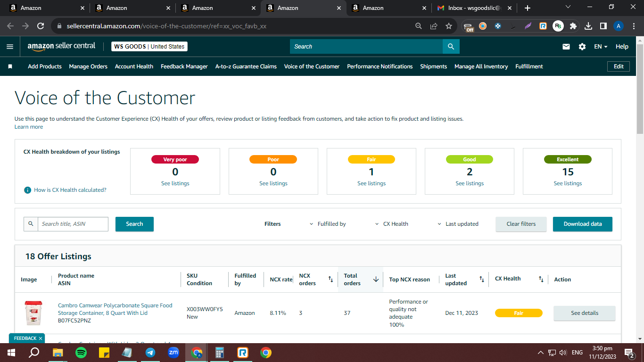Click zoom magnifier icon in address bar
This screenshot has width=644, height=362.
pyautogui.click(x=418, y=26)
